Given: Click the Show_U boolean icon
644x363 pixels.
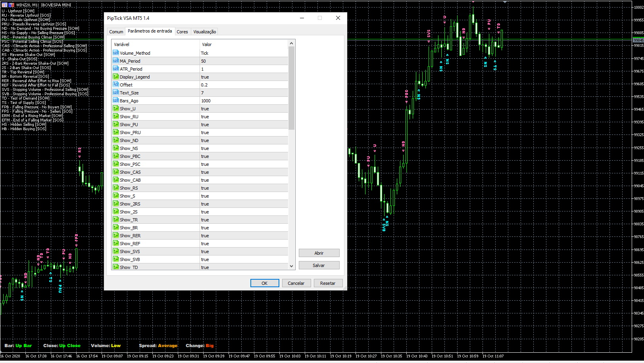Looking at the screenshot, I should click(115, 108).
